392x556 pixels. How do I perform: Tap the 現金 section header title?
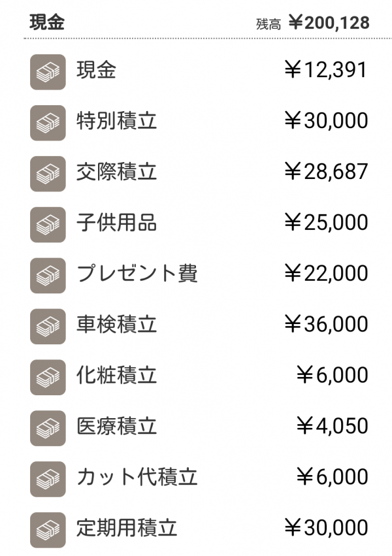point(47,22)
